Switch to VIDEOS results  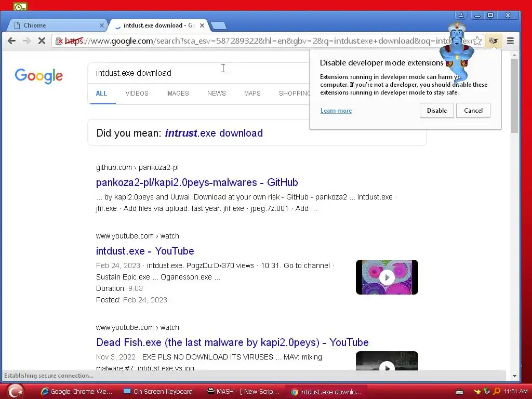click(x=137, y=94)
